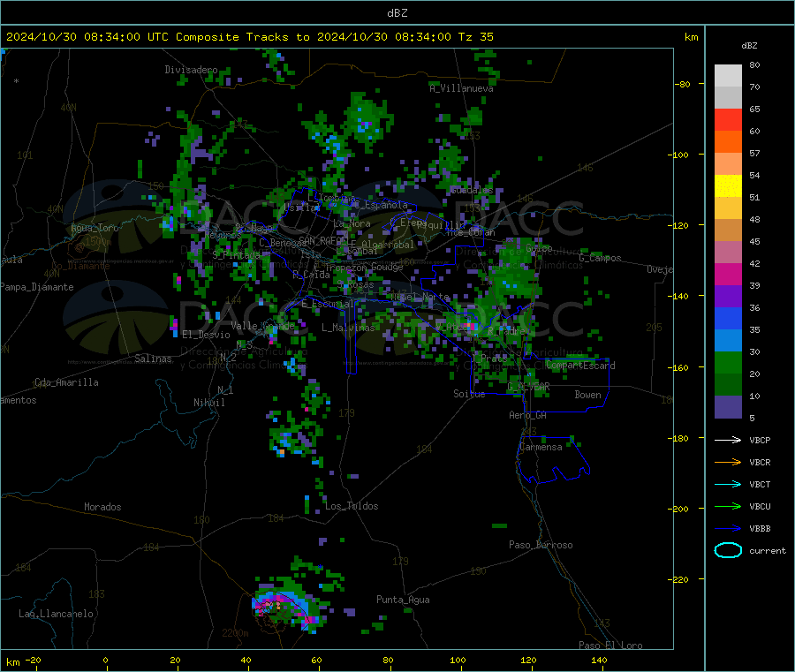Select the purple 36-39 dBZ color band
This screenshot has width=795, height=672.
pyautogui.click(x=728, y=297)
